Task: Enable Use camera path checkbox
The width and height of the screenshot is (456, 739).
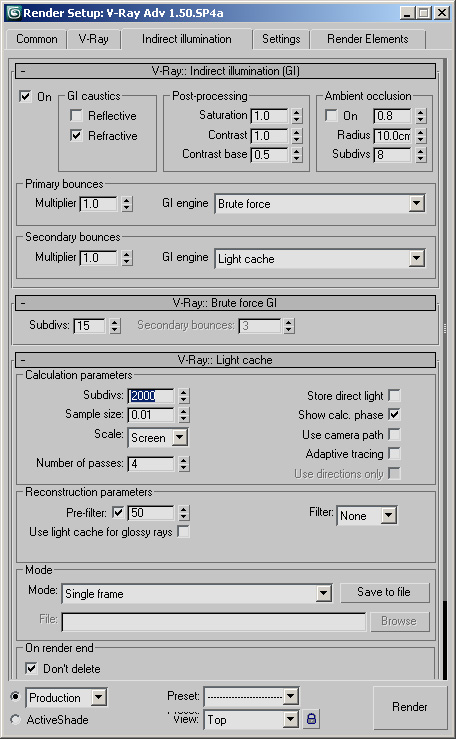Action: (394, 434)
